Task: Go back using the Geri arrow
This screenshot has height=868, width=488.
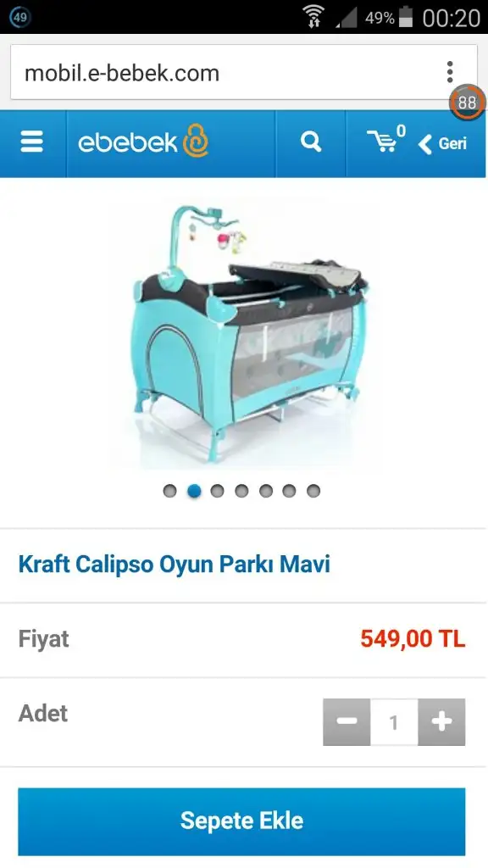Action: pos(442,144)
